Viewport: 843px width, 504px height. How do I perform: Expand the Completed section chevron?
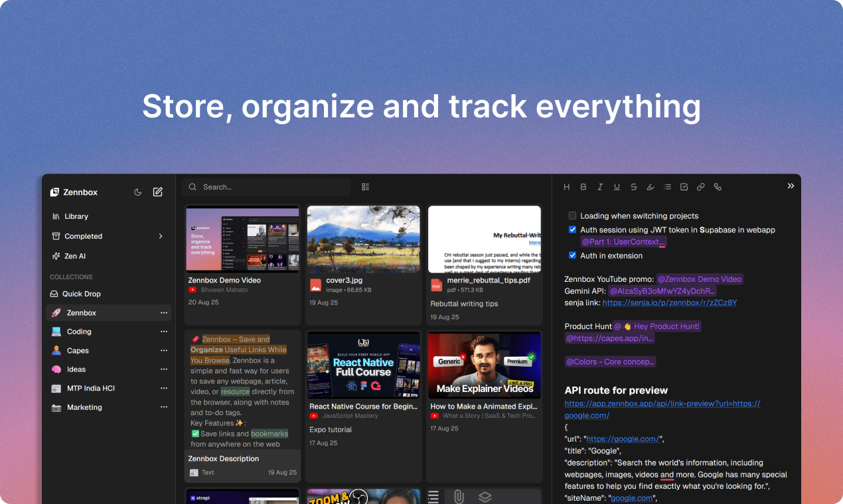click(161, 236)
